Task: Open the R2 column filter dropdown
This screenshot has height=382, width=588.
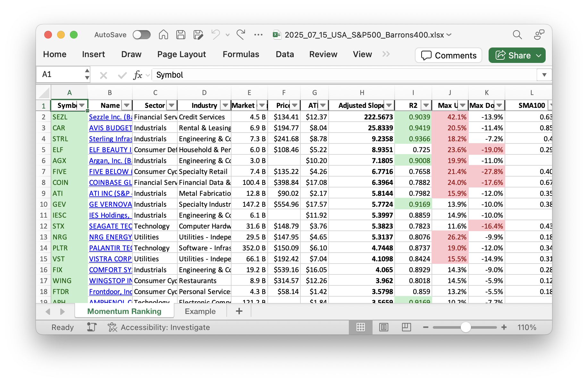Action: 426,105
